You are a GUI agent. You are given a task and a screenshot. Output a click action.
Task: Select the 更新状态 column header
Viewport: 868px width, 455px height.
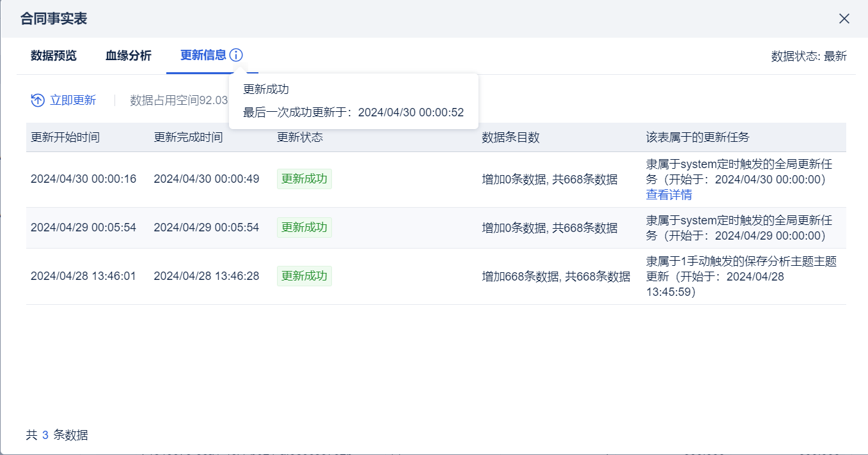tap(300, 137)
